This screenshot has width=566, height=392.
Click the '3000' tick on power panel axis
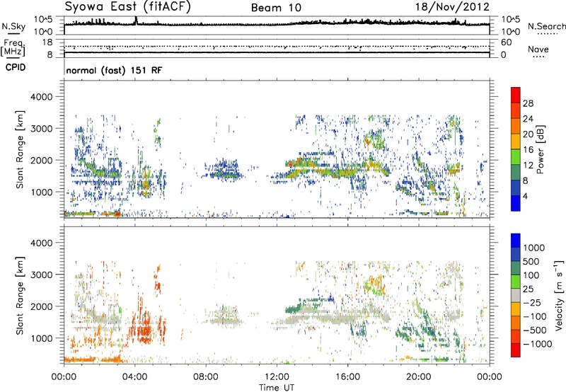click(x=41, y=129)
